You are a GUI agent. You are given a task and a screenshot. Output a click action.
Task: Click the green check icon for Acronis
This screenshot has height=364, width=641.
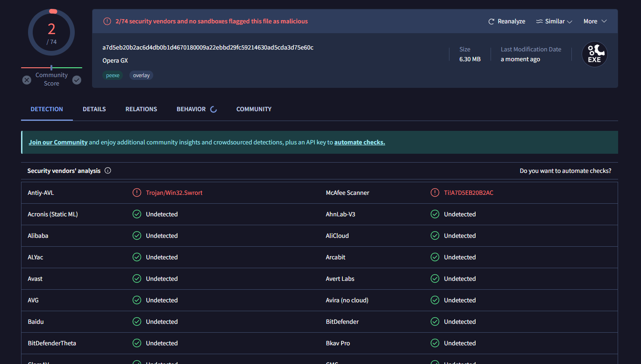(137, 214)
